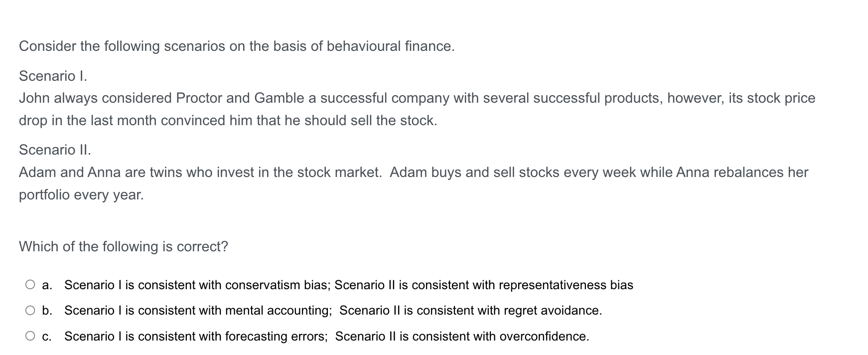The image size is (868, 355).
Task: Click the "Scenario II." heading
Action: (55, 150)
